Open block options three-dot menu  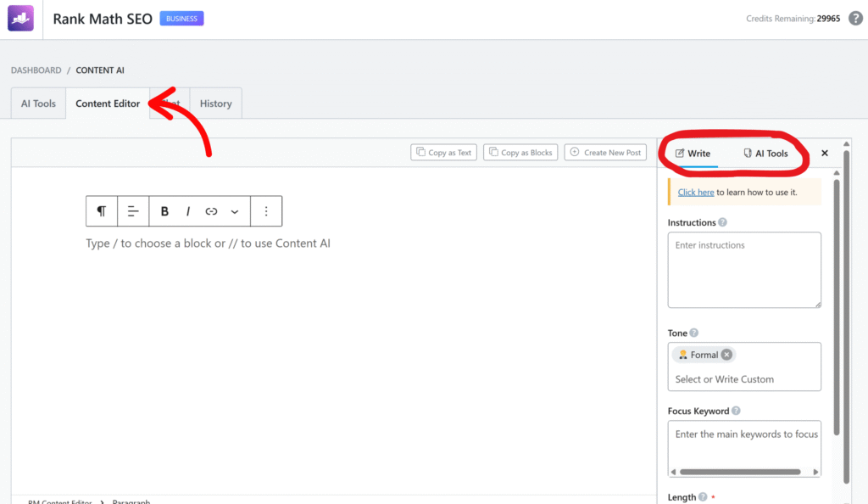[x=266, y=211]
